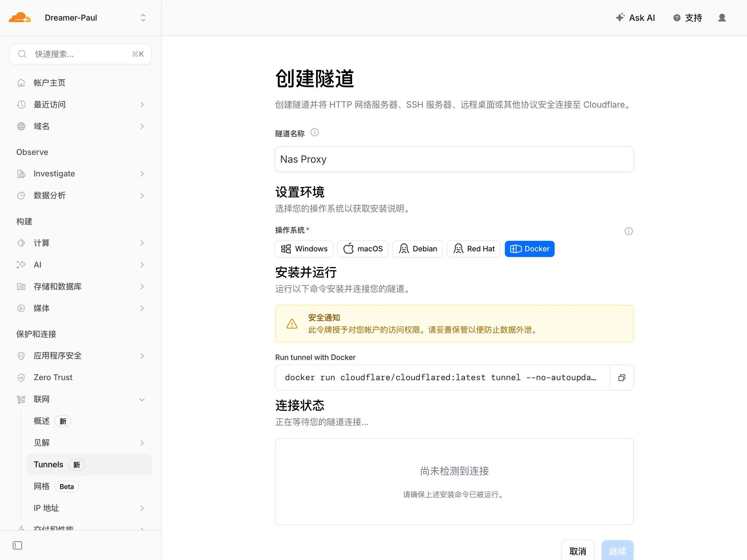The width and height of the screenshot is (747, 560).
Task: Expand the 应用程序安全 chevron
Action: (142, 356)
